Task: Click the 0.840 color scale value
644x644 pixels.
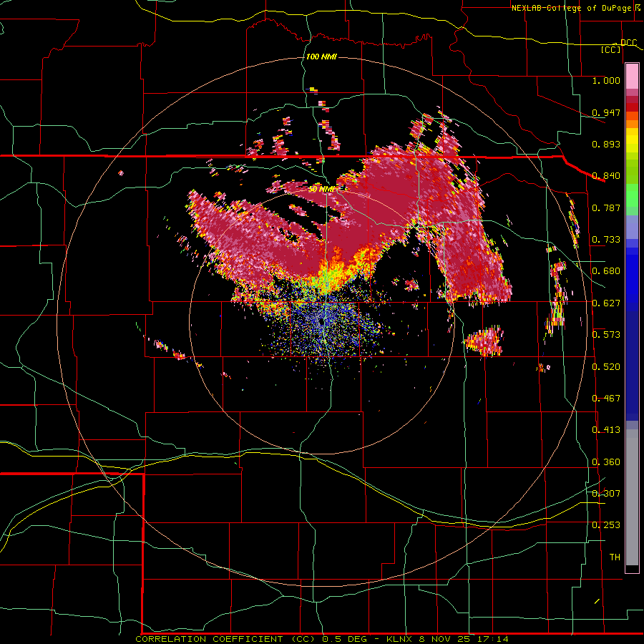Action: [x=606, y=176]
